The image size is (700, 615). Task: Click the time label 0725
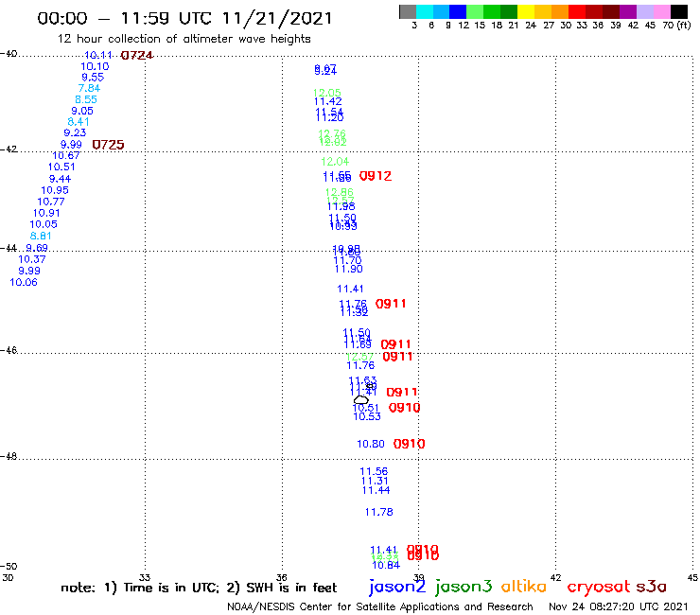point(108,145)
